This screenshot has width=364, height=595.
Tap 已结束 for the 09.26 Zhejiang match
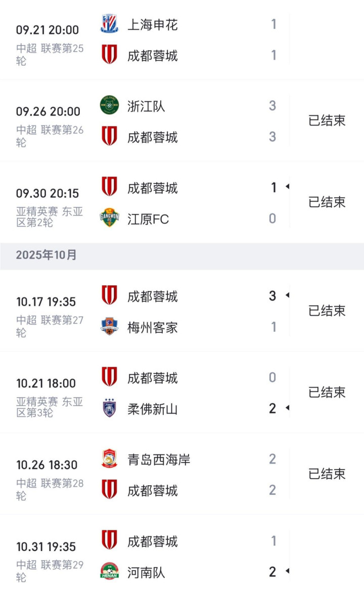pos(327,120)
